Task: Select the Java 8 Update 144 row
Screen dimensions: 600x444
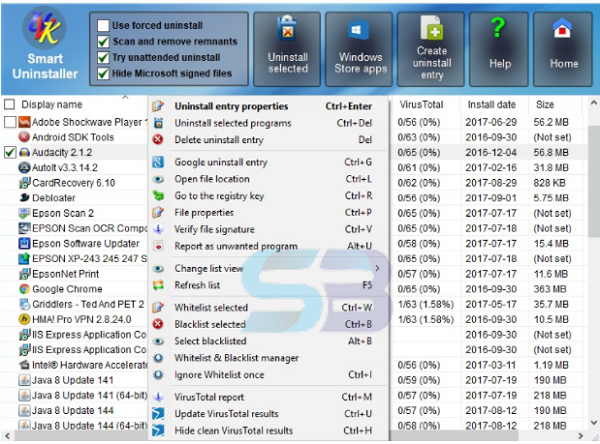Action: pyautogui.click(x=75, y=410)
